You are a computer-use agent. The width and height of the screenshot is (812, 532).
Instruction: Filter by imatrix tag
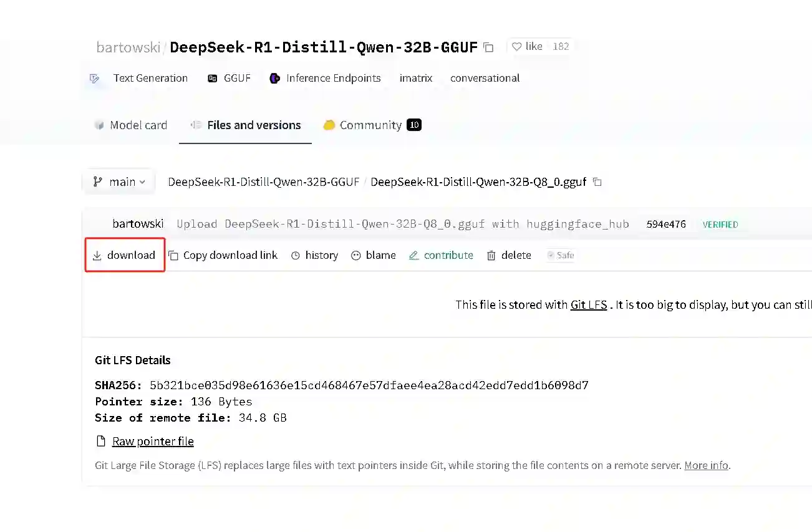pos(416,79)
